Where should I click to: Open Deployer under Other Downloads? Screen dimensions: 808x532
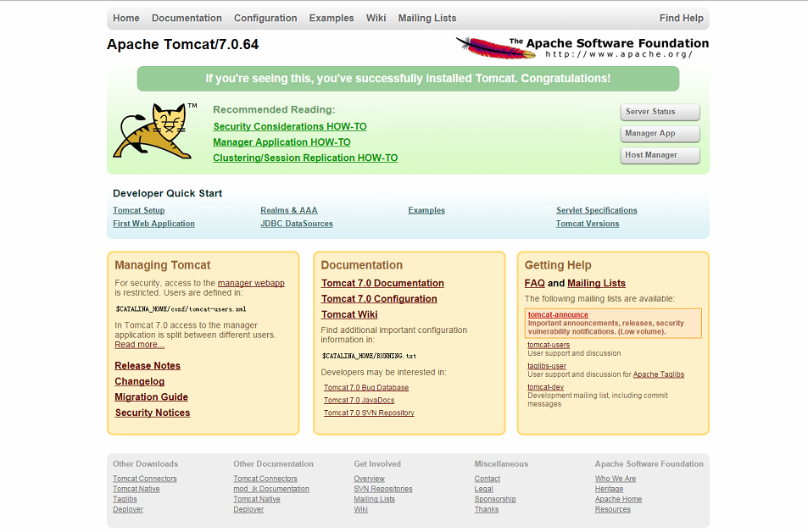point(128,509)
